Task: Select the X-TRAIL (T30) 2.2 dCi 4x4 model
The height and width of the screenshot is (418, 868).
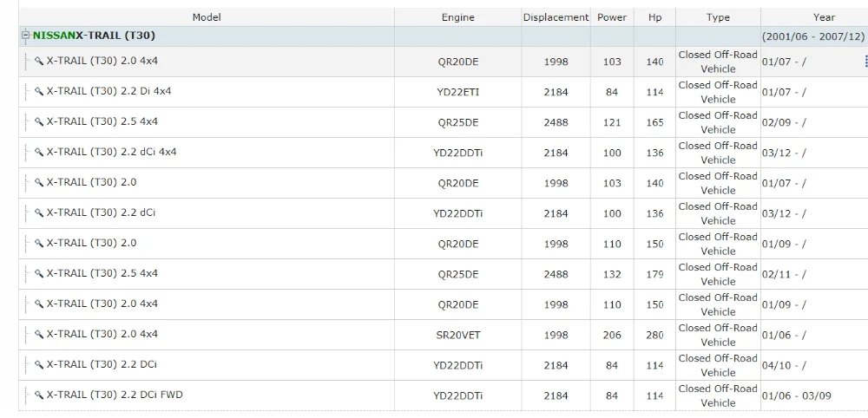Action: pos(111,152)
